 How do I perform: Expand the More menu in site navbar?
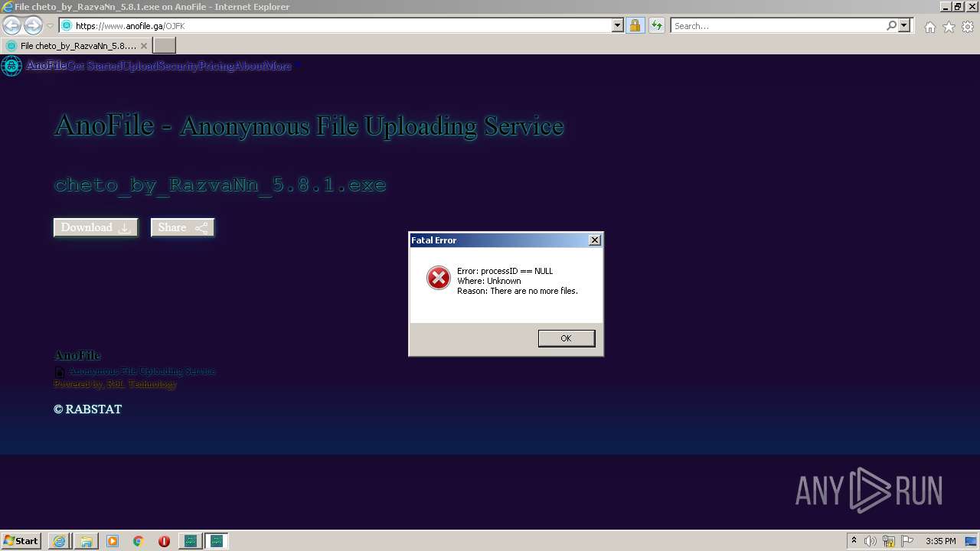pos(278,66)
